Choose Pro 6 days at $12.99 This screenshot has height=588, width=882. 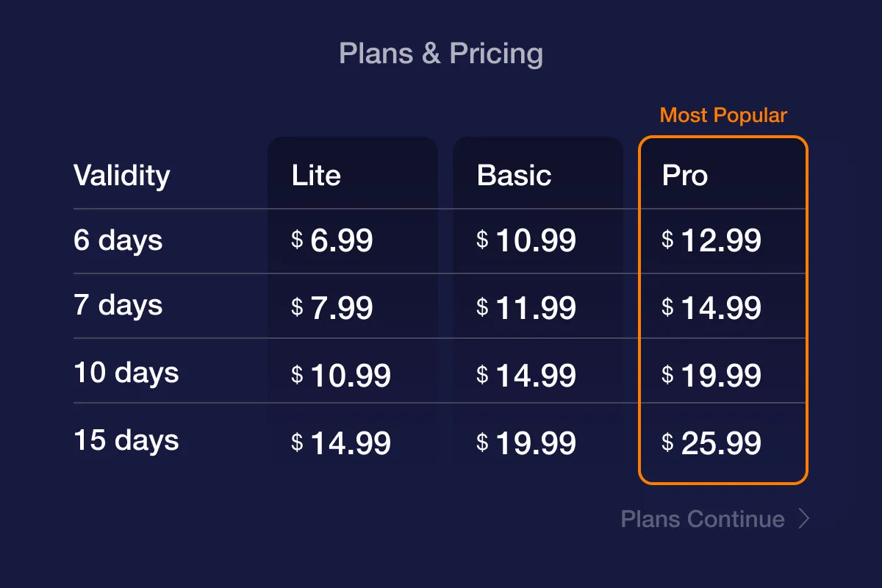[x=711, y=240]
